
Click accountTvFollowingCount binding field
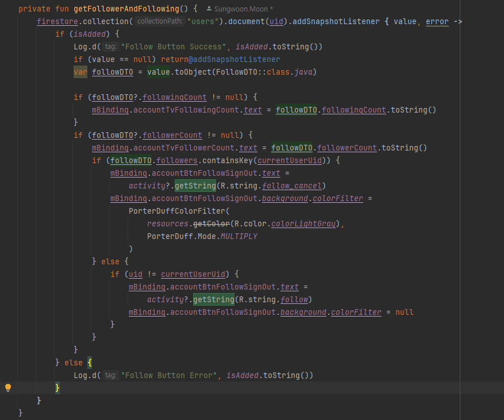(x=186, y=110)
